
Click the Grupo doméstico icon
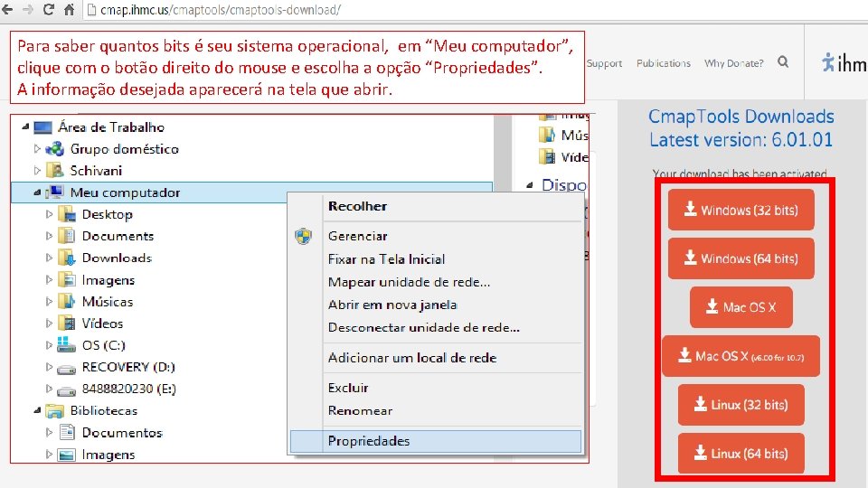pyautogui.click(x=55, y=149)
